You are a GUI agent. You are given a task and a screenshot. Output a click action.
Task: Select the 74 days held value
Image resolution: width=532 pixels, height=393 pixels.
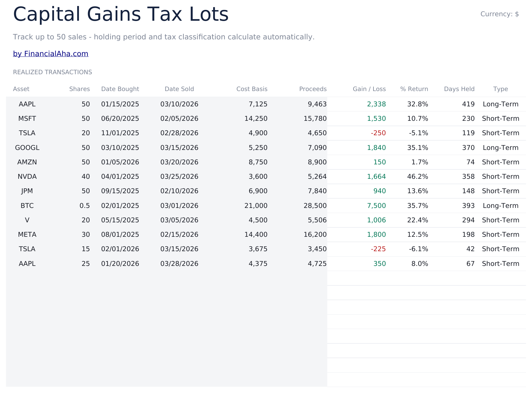click(470, 162)
